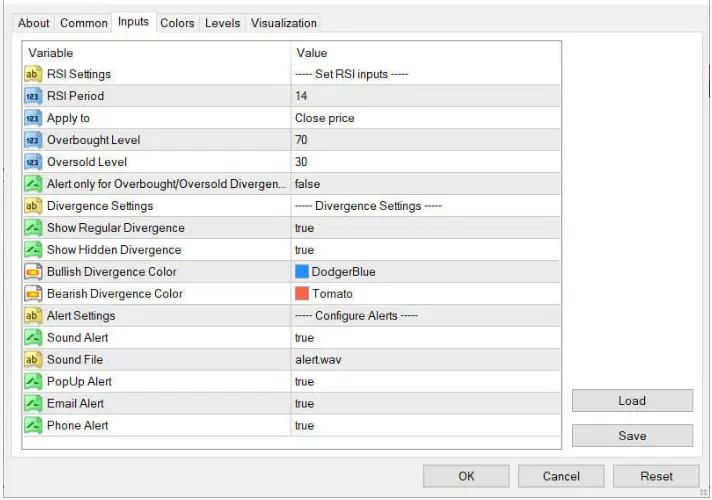Open the Apply to Close price dropdown

pos(425,118)
